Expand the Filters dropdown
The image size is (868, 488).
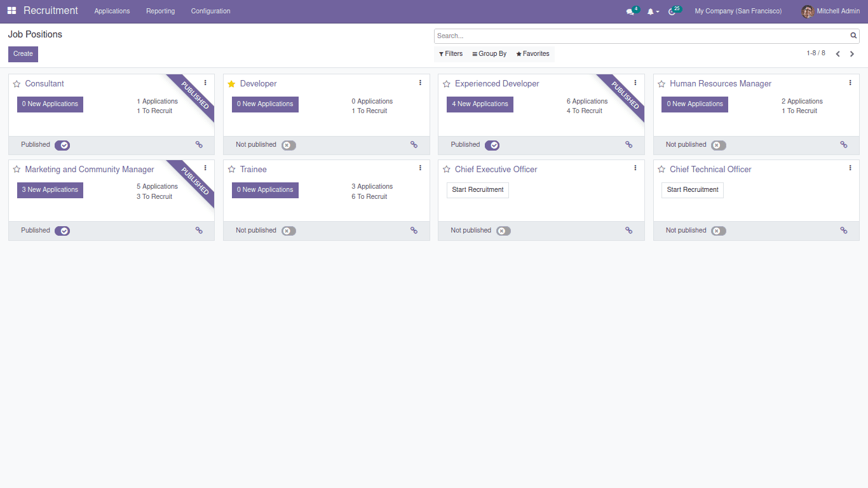pyautogui.click(x=451, y=54)
